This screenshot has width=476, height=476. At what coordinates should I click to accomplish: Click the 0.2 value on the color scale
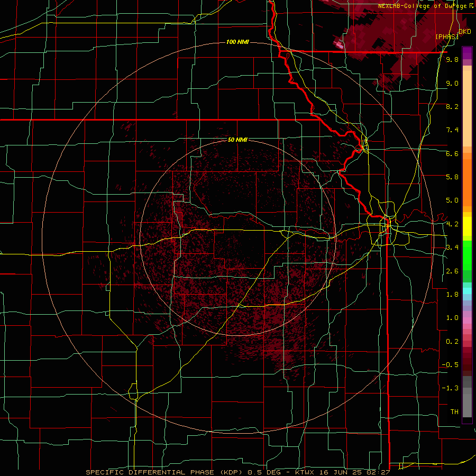point(452,342)
